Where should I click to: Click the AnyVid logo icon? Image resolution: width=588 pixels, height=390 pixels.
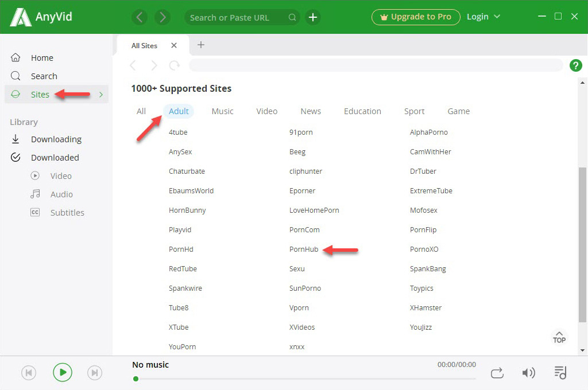[20, 17]
